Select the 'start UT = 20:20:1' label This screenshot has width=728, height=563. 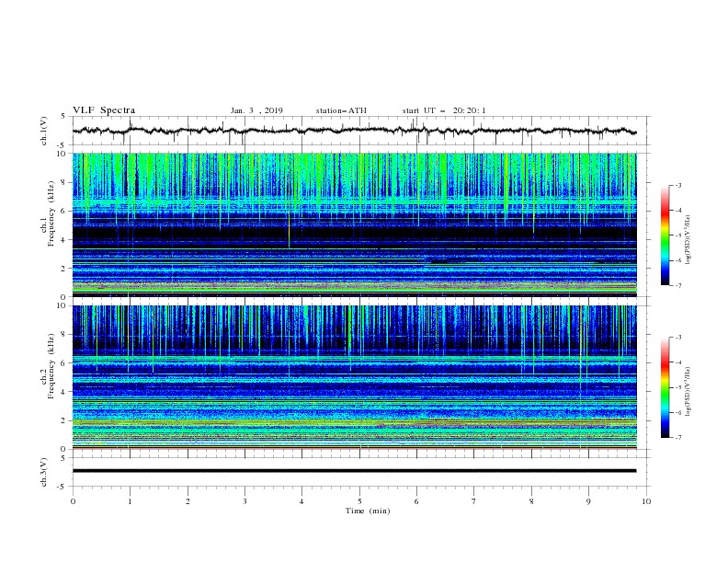[444, 110]
